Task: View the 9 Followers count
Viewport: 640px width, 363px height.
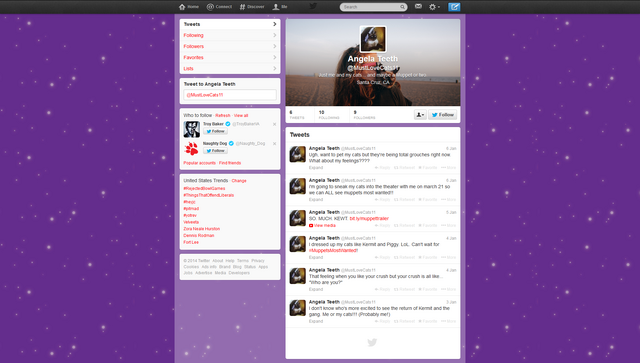Action: (x=364, y=115)
